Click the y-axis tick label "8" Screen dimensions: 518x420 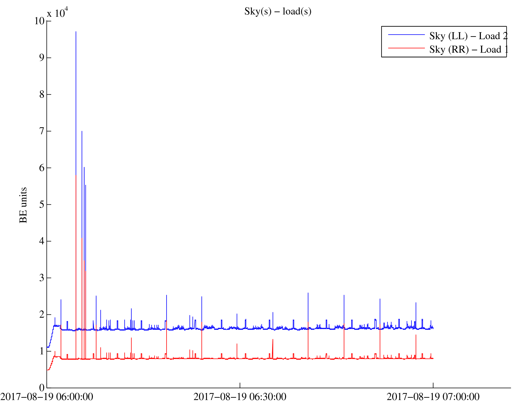42,94
